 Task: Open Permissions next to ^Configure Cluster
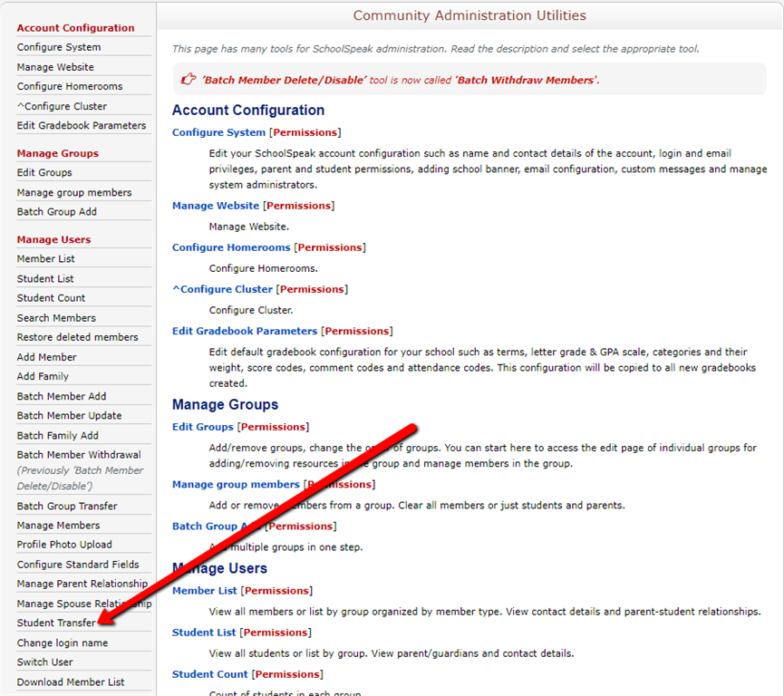(x=312, y=289)
